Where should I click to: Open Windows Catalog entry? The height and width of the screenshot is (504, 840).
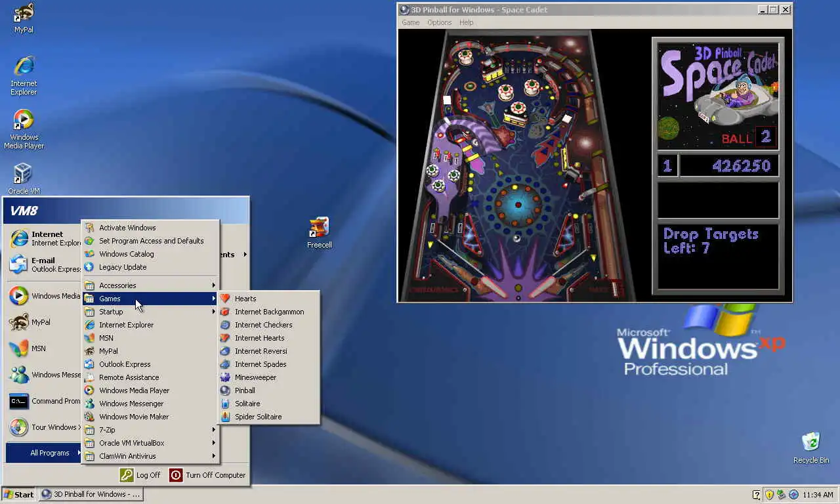click(150, 254)
